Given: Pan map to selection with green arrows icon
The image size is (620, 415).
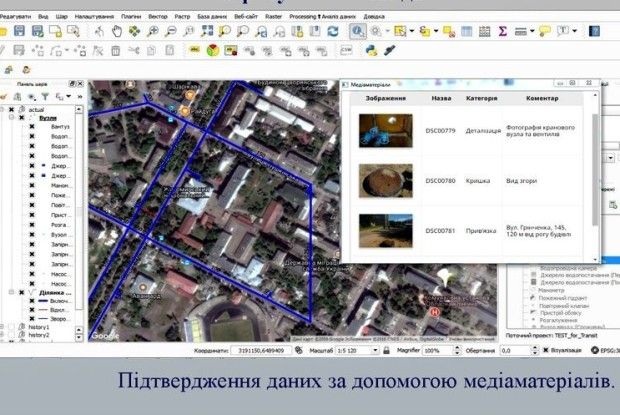Looking at the screenshot, I should pos(135,31).
